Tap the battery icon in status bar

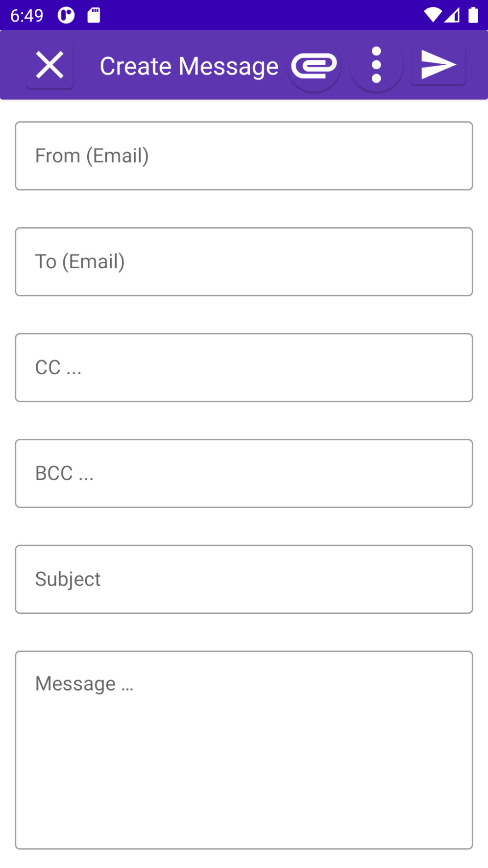473,15
